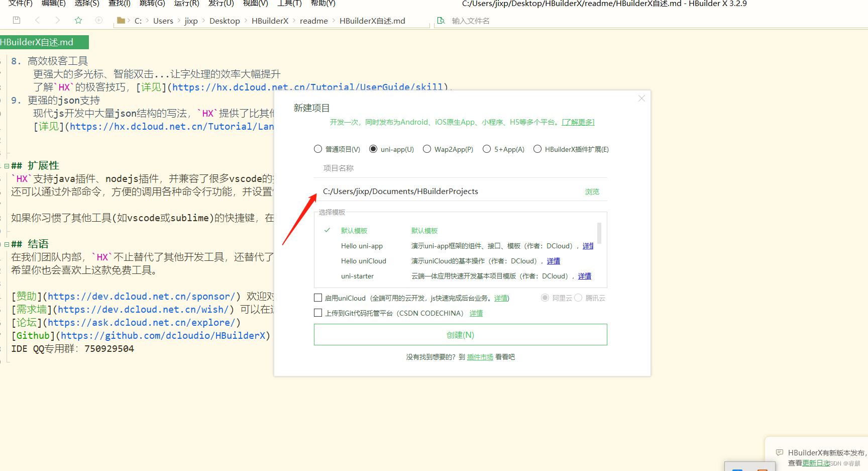868x471 pixels.
Task: Click 浏览 to browse project location
Action: [592, 192]
